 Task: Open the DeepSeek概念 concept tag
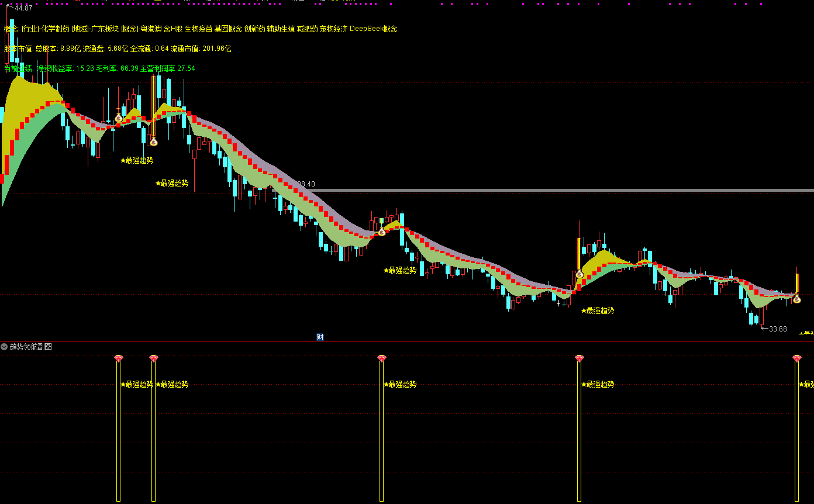click(374, 29)
